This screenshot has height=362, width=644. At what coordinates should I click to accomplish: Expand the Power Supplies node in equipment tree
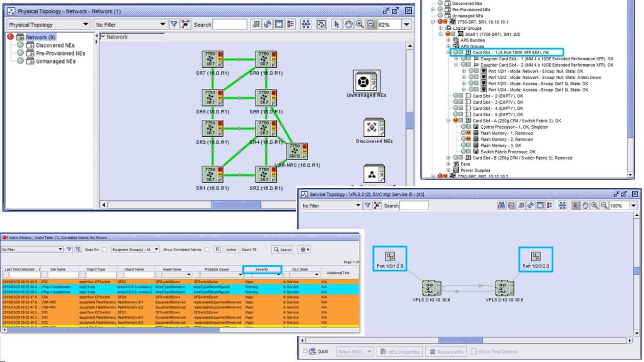[x=448, y=170]
